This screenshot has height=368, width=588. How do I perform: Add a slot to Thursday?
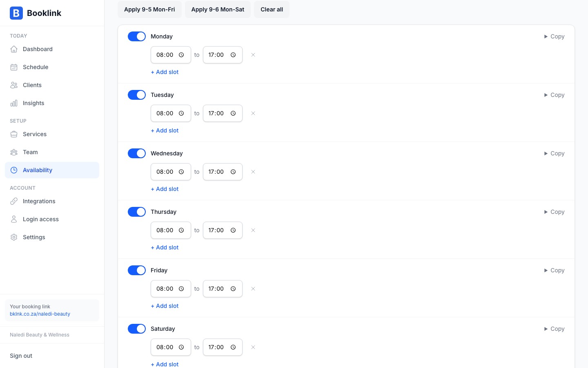[165, 247]
